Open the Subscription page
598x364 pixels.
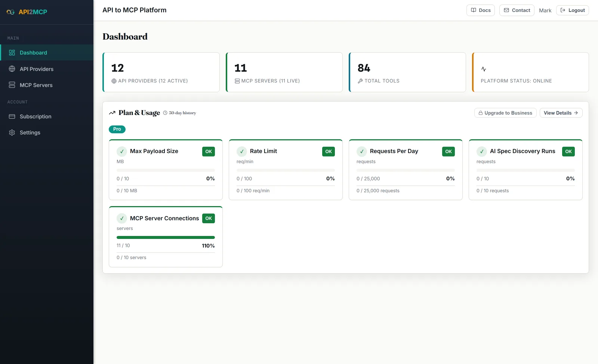47,116
